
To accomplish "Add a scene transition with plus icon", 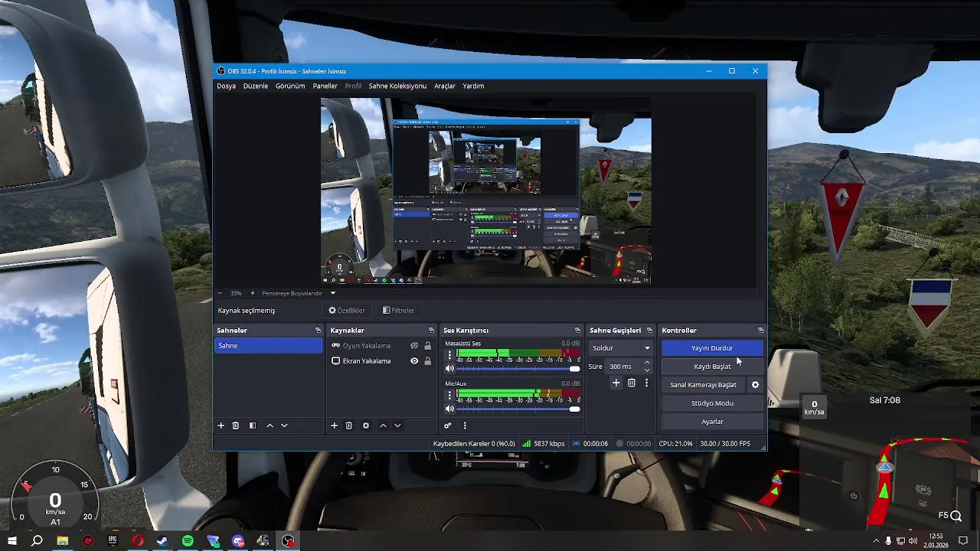I will (616, 383).
